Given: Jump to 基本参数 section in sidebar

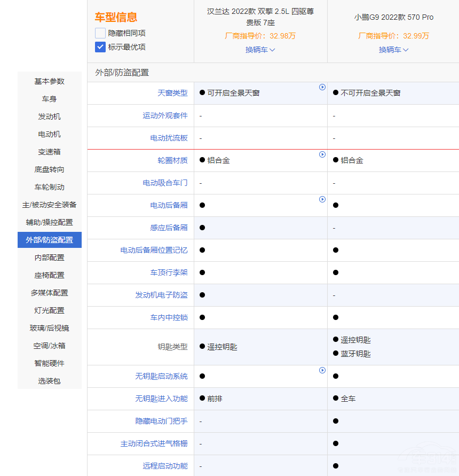Looking at the screenshot, I should tap(50, 81).
